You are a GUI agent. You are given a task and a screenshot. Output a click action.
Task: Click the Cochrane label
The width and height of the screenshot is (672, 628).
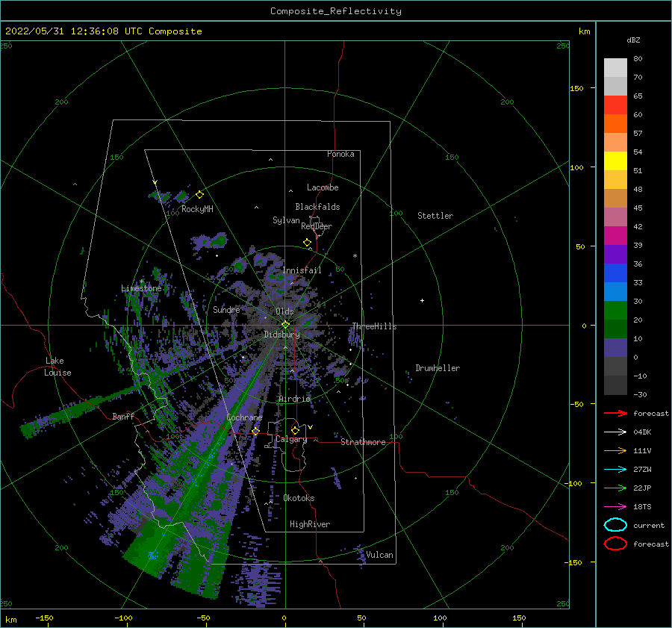(244, 417)
